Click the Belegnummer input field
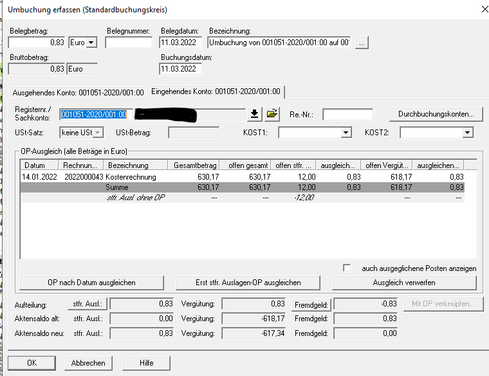Screen dimensions: 489x376 click(x=129, y=43)
